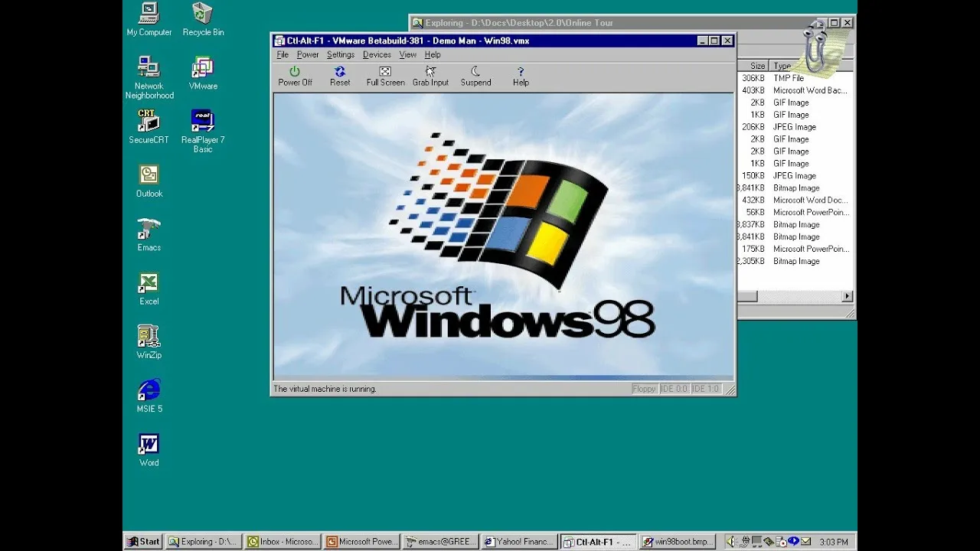The width and height of the screenshot is (980, 551).
Task: Switch the VM to Full Screen
Action: point(385,77)
